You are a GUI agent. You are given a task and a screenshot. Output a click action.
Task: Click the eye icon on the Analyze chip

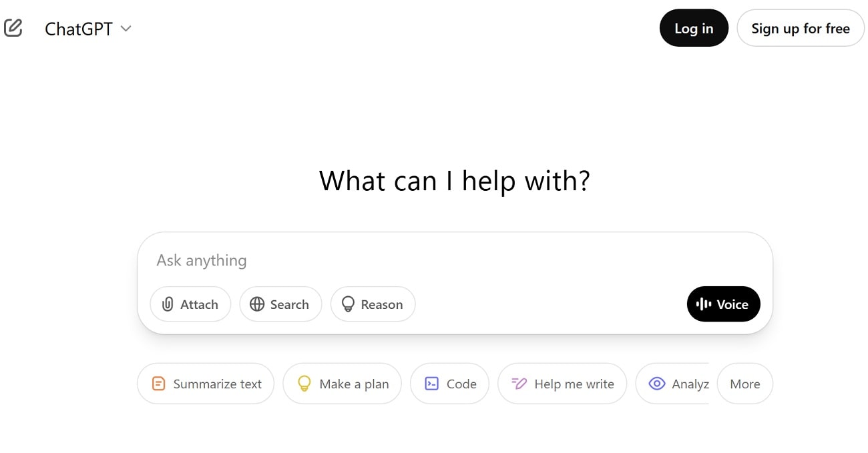(657, 384)
